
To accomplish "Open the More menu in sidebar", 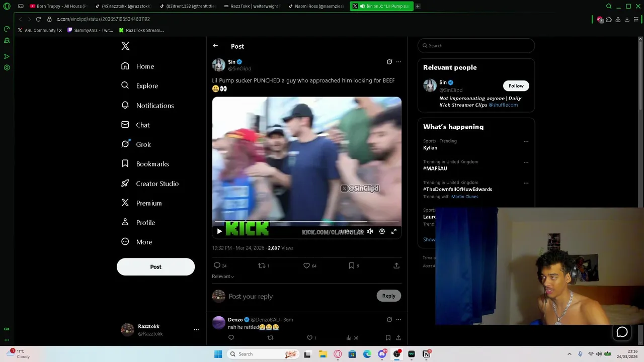I will pos(137,242).
